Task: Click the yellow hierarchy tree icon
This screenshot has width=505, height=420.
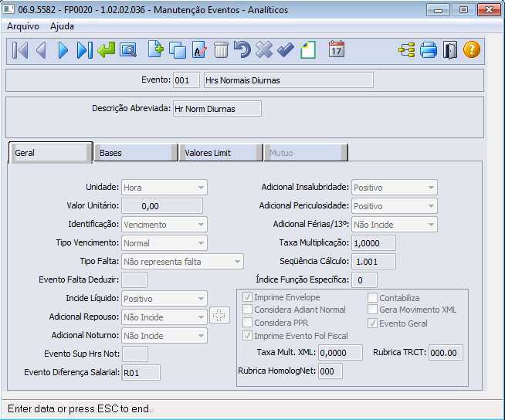Action: pos(406,50)
